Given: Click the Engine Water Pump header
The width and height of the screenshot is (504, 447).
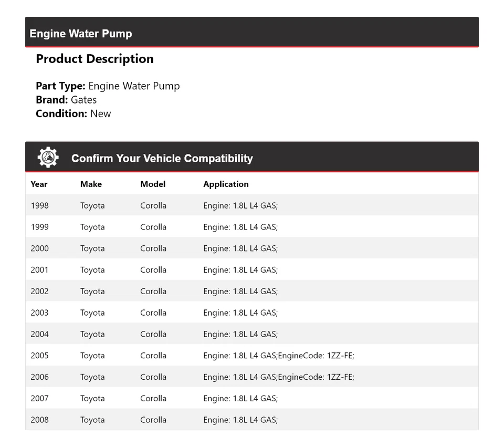Looking at the screenshot, I should click(81, 34).
